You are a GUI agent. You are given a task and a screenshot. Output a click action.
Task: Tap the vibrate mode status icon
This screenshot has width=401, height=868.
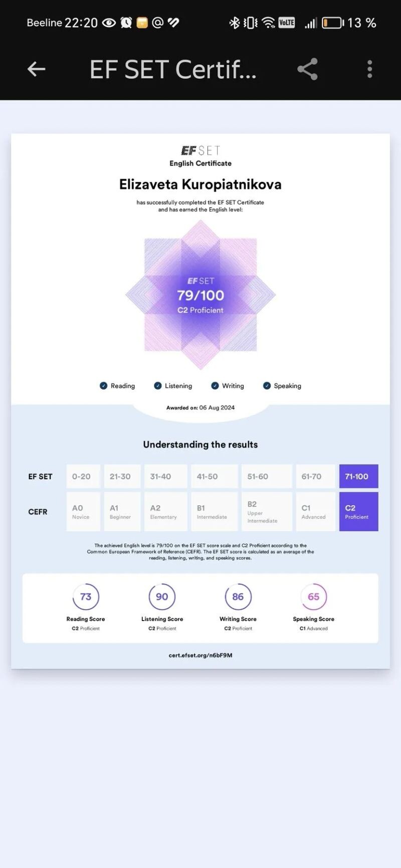(x=250, y=23)
